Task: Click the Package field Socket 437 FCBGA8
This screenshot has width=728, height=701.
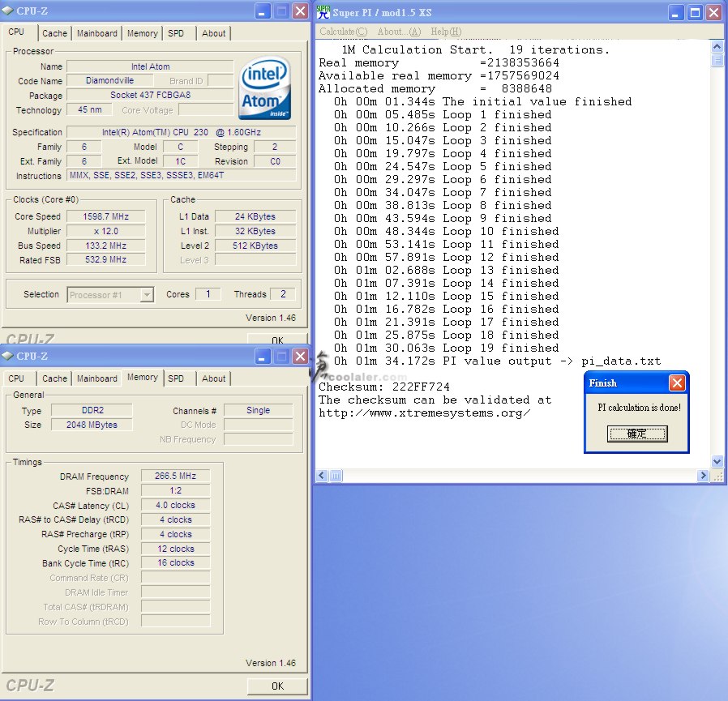Action: coord(150,95)
